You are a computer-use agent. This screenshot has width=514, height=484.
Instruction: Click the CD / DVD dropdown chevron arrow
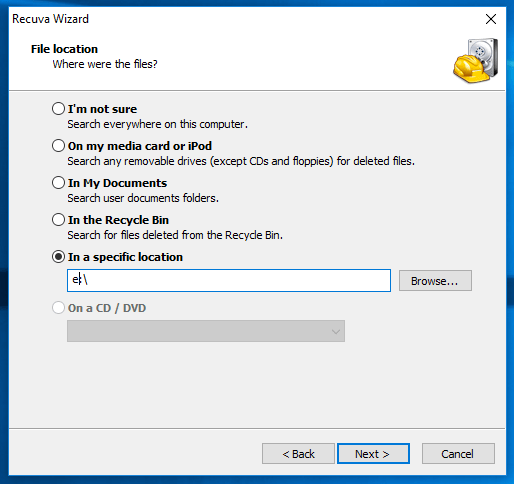[336, 332]
